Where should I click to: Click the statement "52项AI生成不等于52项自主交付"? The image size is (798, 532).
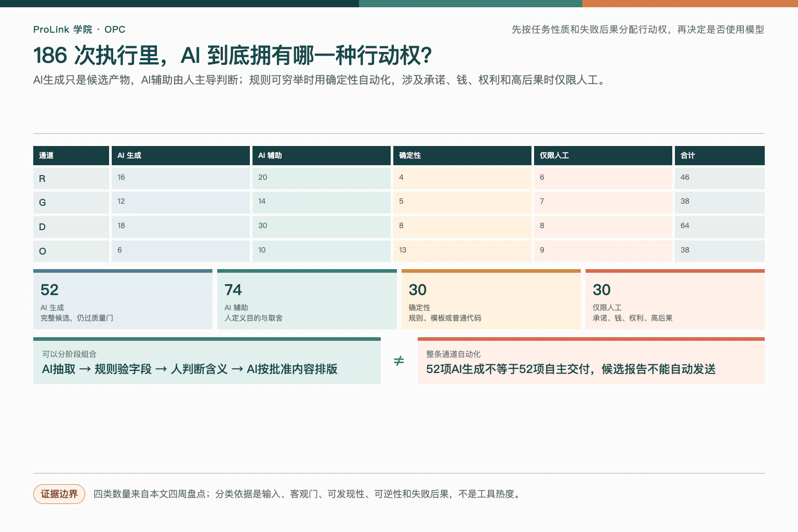click(x=508, y=369)
